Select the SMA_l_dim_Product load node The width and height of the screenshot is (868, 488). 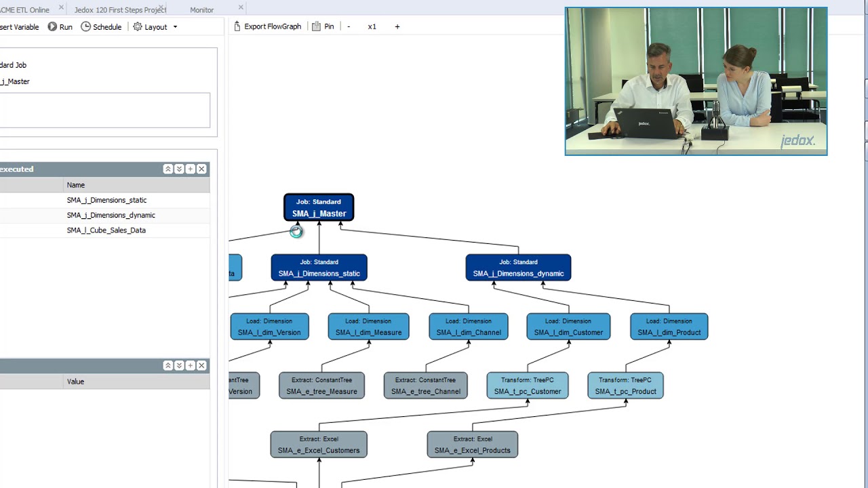pos(669,327)
